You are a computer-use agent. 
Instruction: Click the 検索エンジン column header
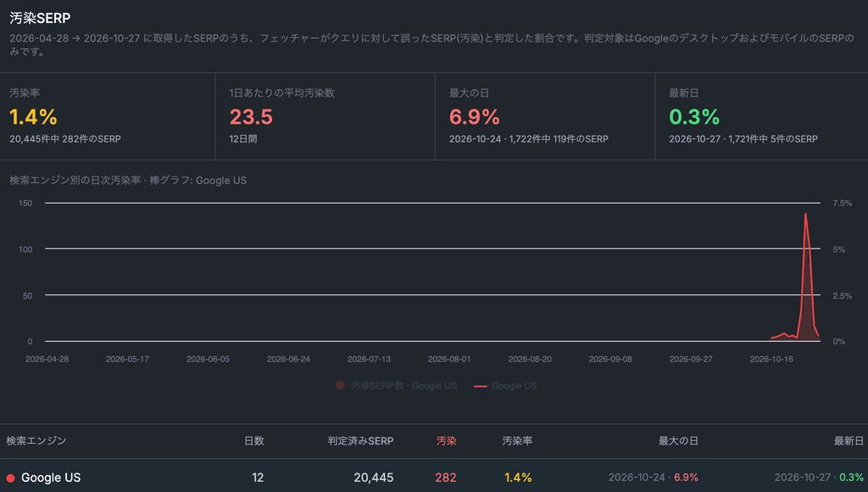tap(36, 441)
